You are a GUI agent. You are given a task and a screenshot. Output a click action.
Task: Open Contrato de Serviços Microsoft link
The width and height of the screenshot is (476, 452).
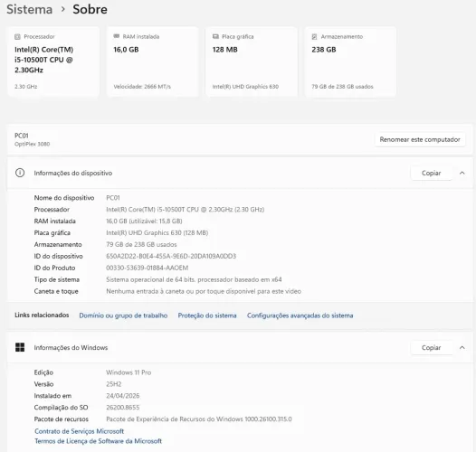[x=80, y=431]
